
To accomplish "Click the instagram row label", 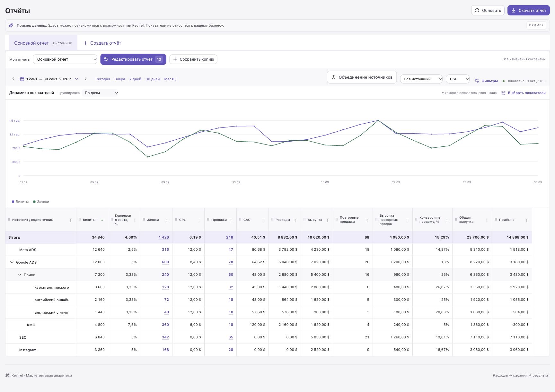I will tap(28, 350).
